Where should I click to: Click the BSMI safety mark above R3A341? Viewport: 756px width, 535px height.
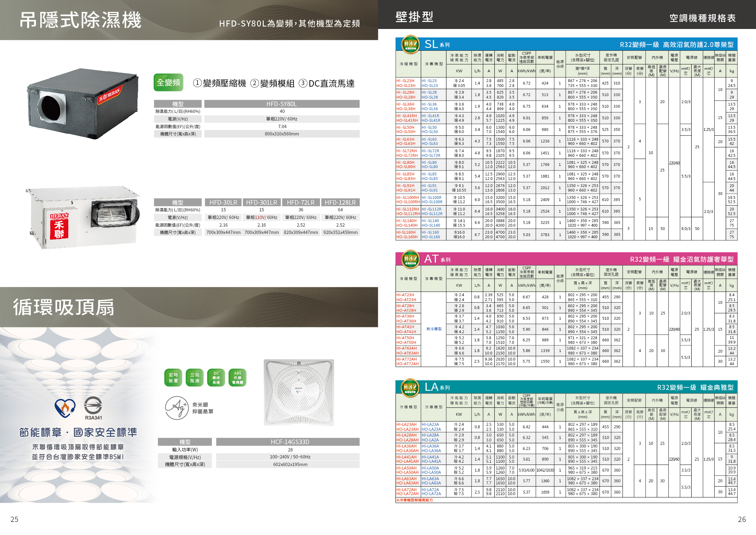93,406
